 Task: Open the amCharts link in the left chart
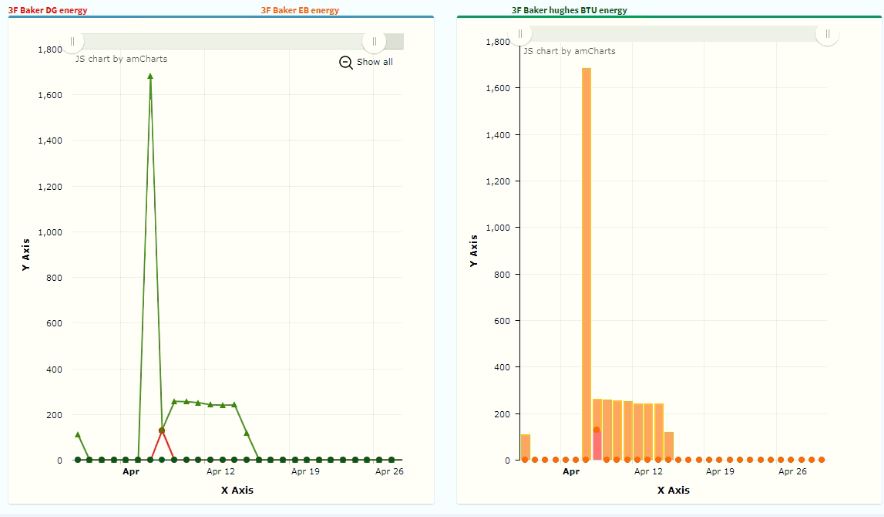tap(121, 59)
